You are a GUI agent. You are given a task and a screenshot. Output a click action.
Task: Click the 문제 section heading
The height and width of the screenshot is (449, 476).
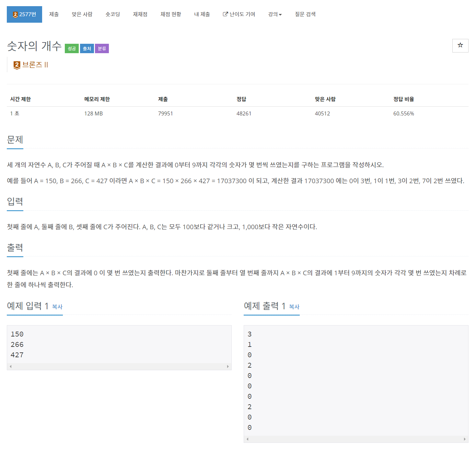pyautogui.click(x=15, y=140)
